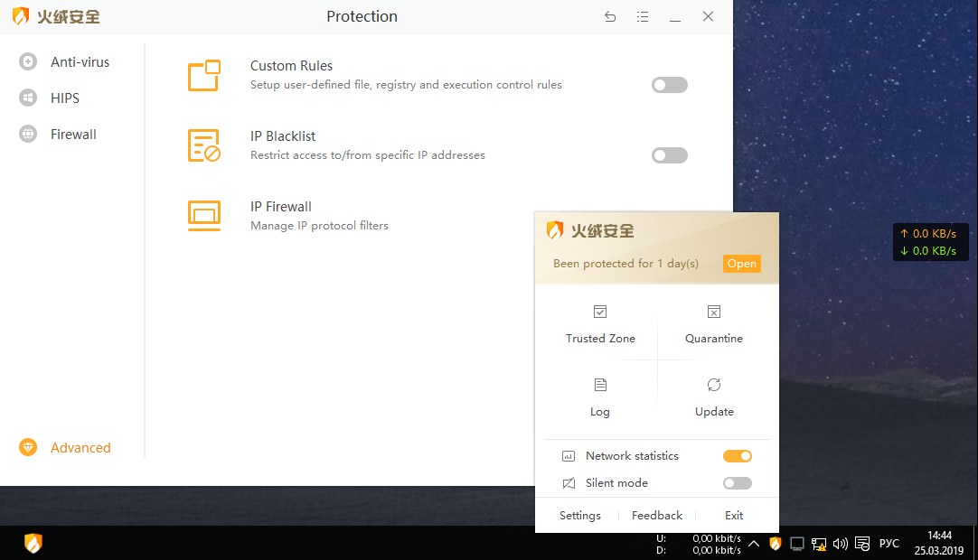978x560 pixels.
Task: Open the IP Firewall icon
Action: (x=204, y=216)
